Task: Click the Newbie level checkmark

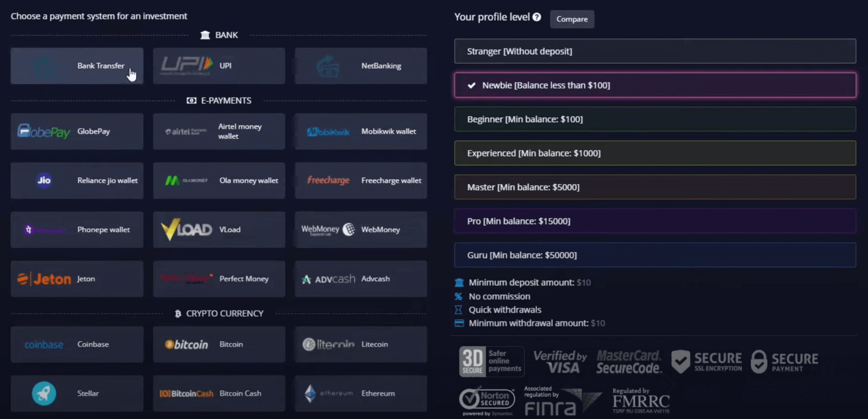Action: 471,85
